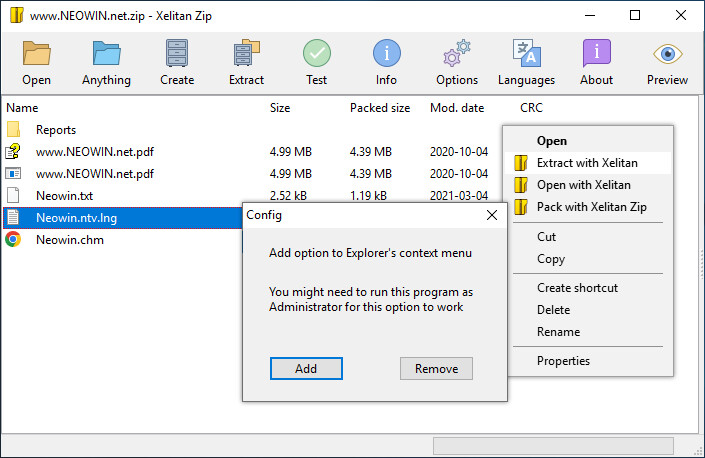
Task: Click the 2021-03-04 date value
Action: coord(459,196)
